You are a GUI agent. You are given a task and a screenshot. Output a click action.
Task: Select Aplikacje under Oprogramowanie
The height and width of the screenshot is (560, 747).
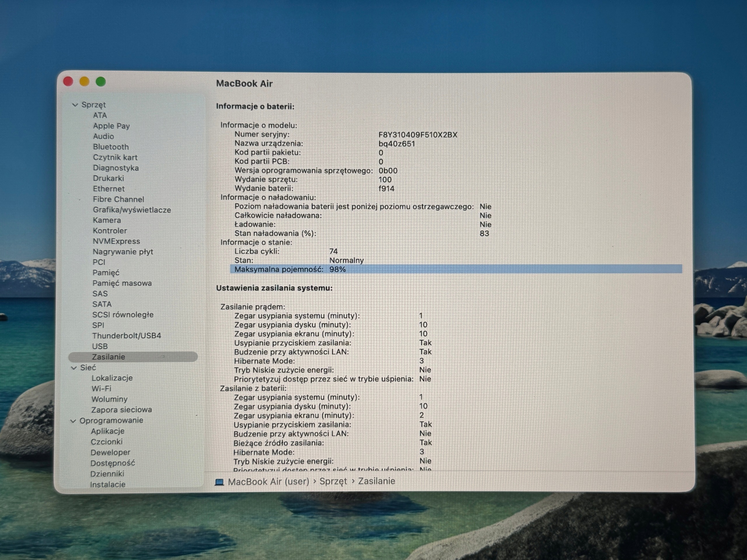[x=107, y=431]
